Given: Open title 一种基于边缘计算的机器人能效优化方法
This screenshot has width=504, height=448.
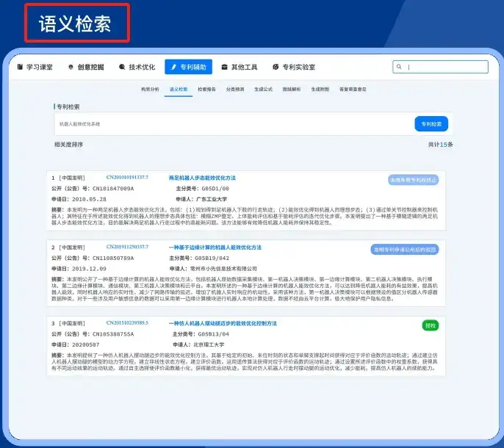Looking at the screenshot, I should pos(215,248).
